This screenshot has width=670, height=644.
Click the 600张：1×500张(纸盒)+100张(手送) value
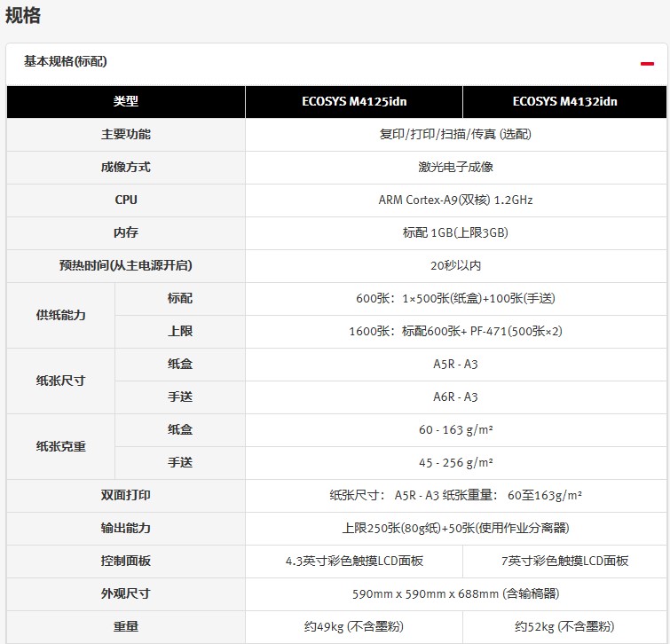(455, 299)
